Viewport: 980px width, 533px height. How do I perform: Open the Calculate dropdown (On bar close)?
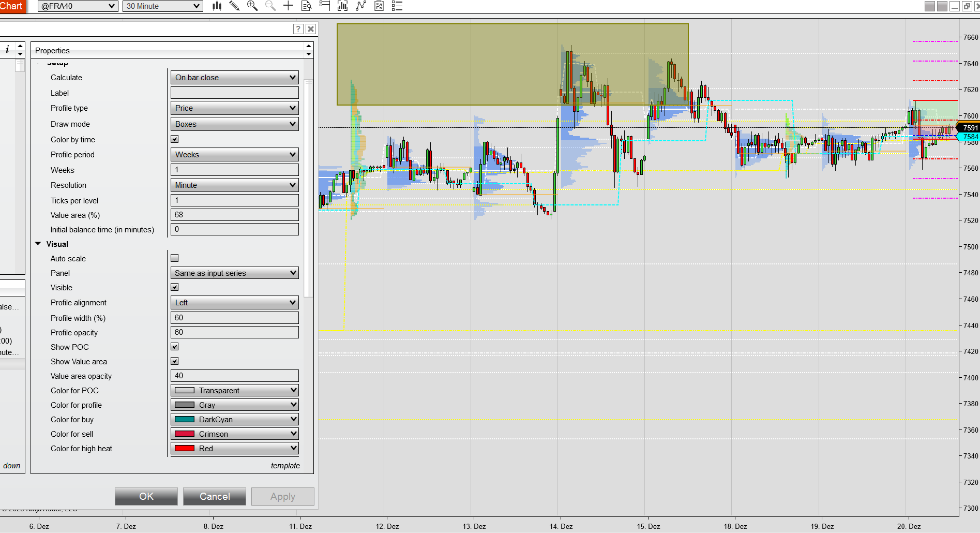(x=235, y=78)
